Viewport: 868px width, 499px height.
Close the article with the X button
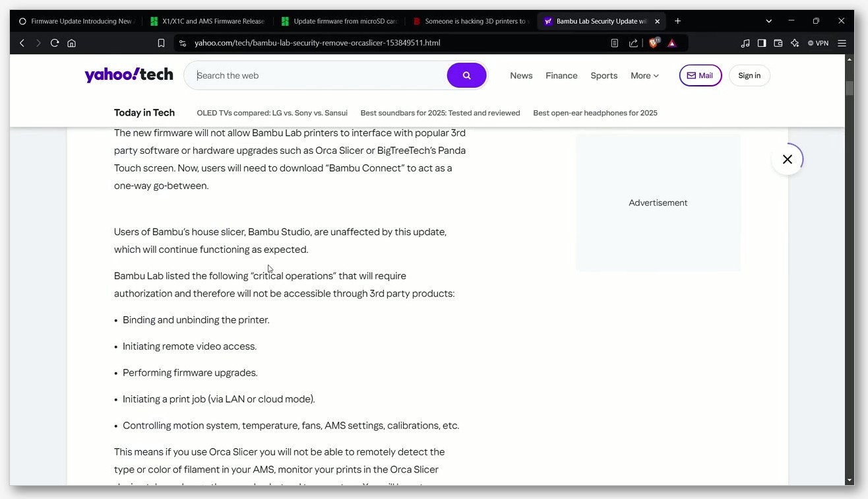click(788, 159)
